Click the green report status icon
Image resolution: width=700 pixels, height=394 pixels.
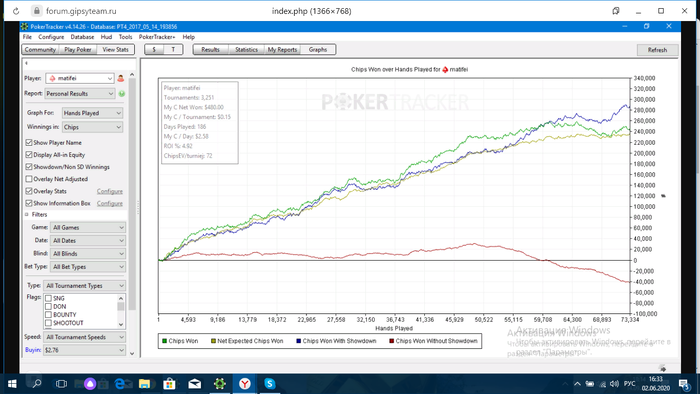[122, 94]
